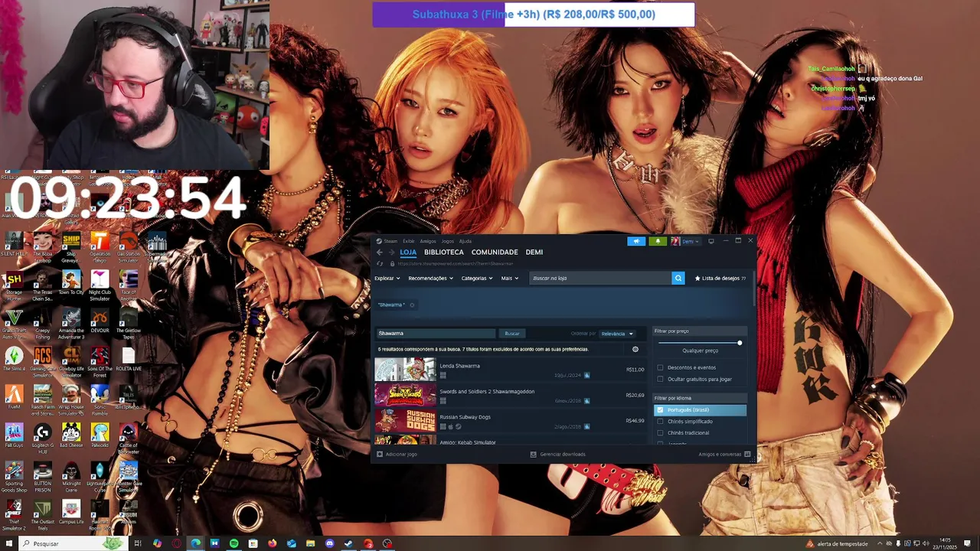Click Adicionar jogo
The image size is (980, 551).
click(x=397, y=455)
